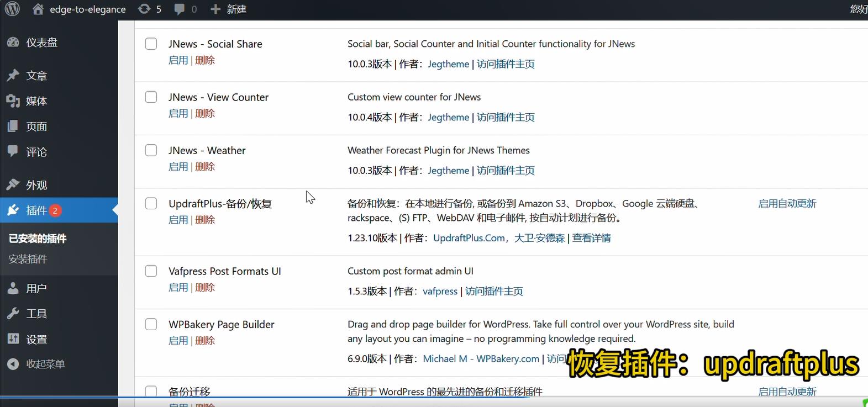This screenshot has width=868, height=407.
Task: Click the WordPress logo icon
Action: (x=12, y=9)
